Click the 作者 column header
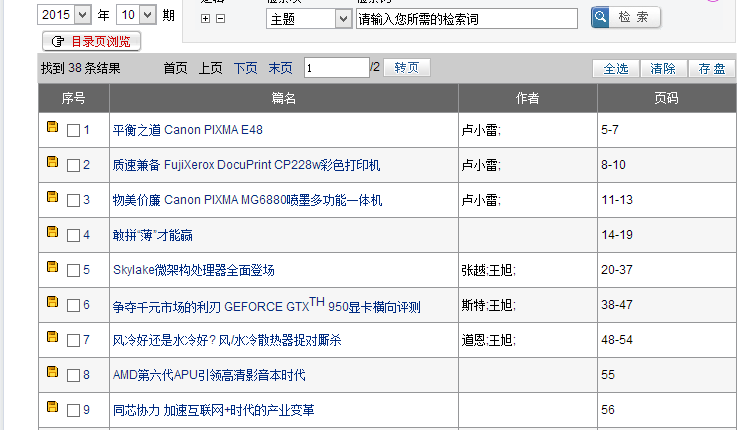This screenshot has width=754, height=430. click(528, 99)
